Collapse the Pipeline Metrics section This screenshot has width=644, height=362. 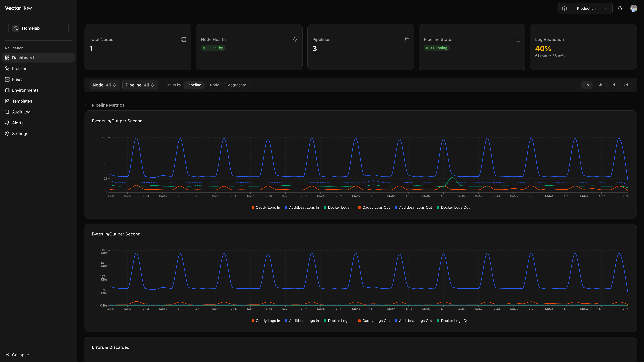pos(87,105)
